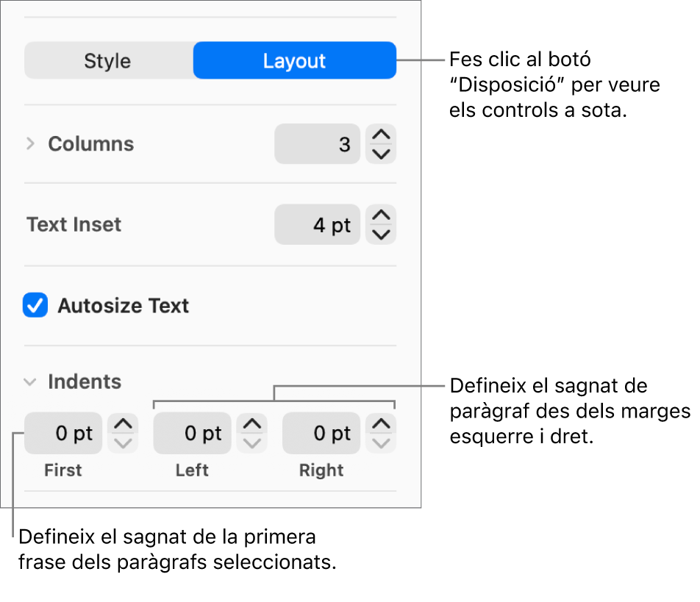Viewport: 700px width, 602px height.
Task: Increase Left indent with up arrow
Action: click(252, 425)
